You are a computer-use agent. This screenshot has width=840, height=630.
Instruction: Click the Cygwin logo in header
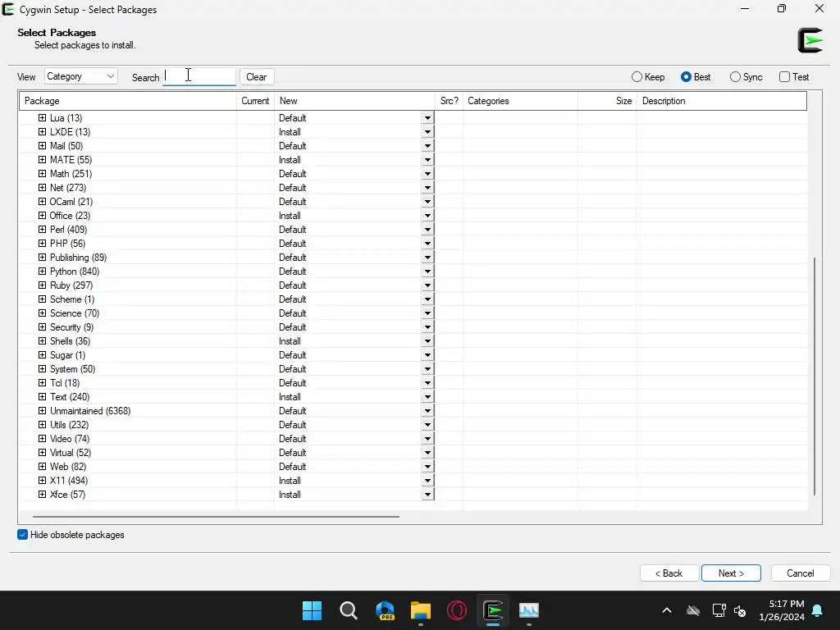(x=810, y=40)
